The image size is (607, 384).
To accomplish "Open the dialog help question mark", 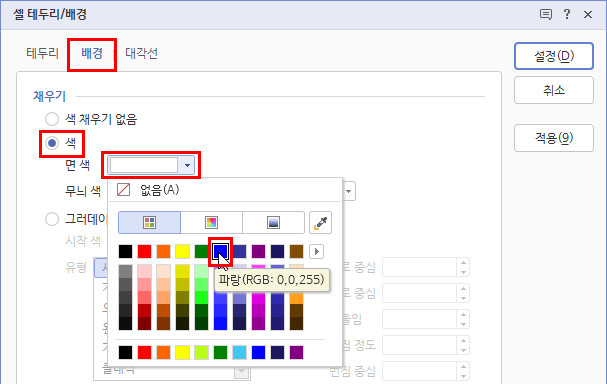I will coord(567,15).
